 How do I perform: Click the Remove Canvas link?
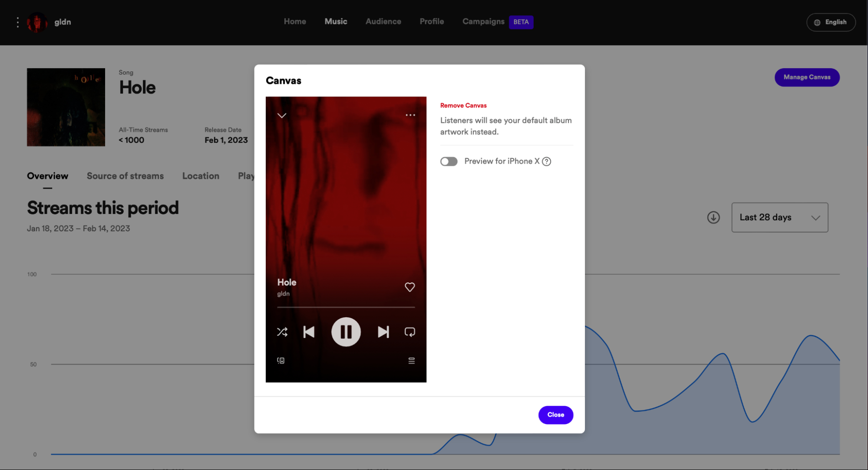(x=463, y=105)
